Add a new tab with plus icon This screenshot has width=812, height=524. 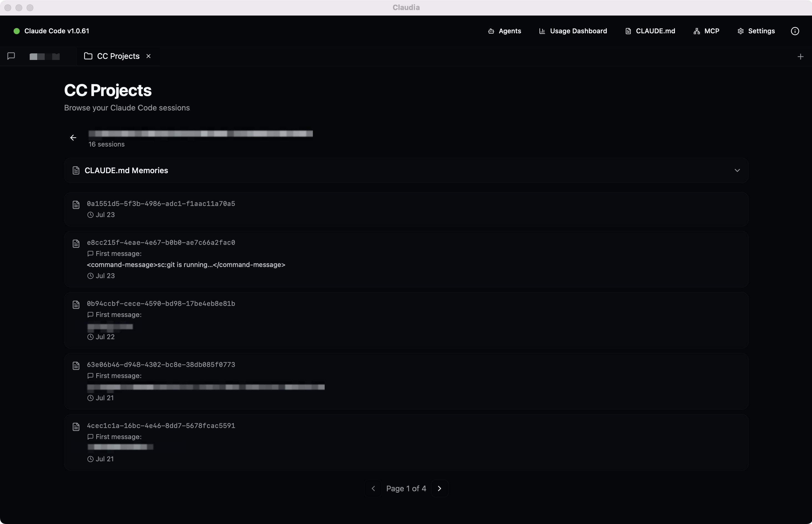point(800,57)
